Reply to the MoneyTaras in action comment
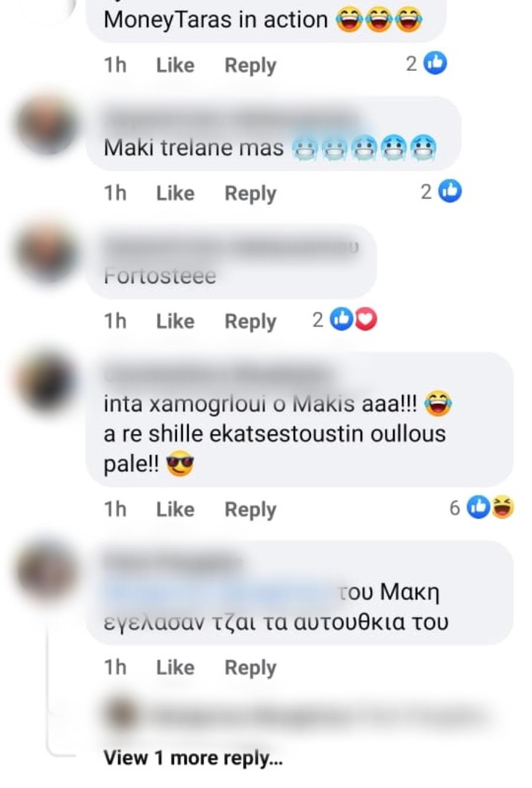Viewport: 532px width, 788px height. click(251, 66)
